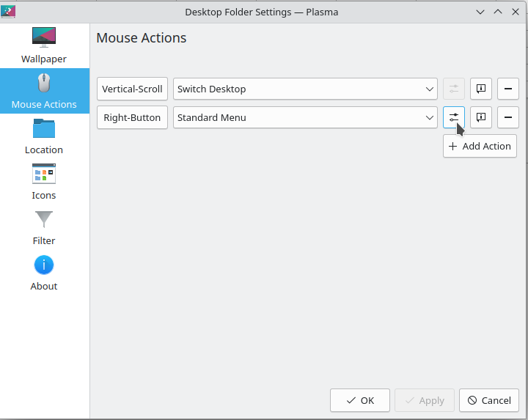
Task: Confirm settings with OK button
Action: [x=360, y=400]
